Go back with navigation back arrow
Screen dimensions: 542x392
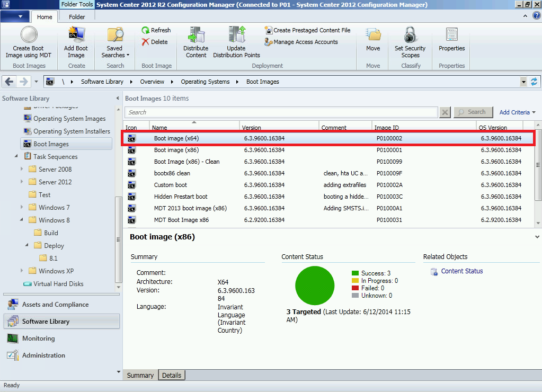(10, 82)
